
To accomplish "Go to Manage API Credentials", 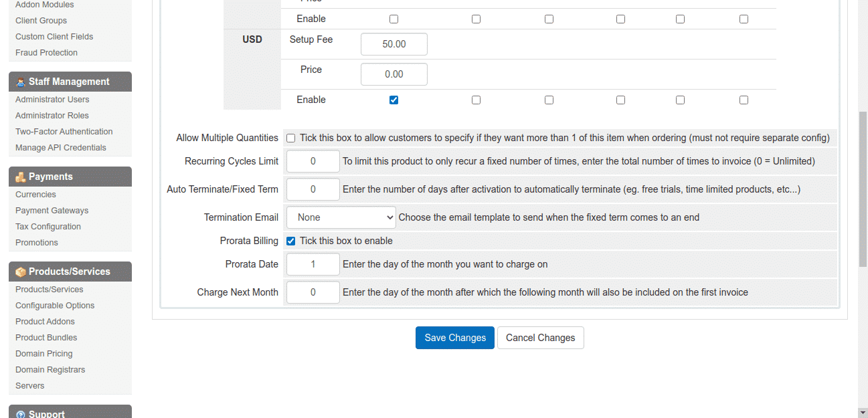I will pyautogui.click(x=61, y=148).
